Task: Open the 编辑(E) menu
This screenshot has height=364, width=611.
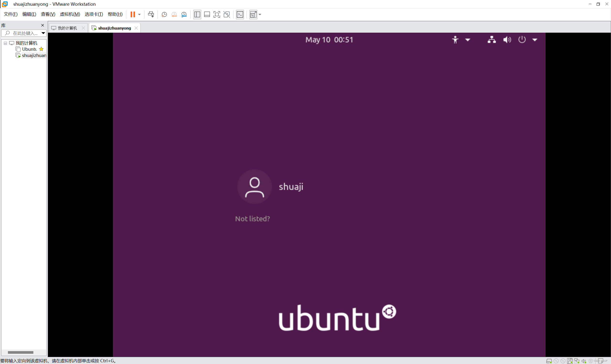Action: click(x=29, y=14)
